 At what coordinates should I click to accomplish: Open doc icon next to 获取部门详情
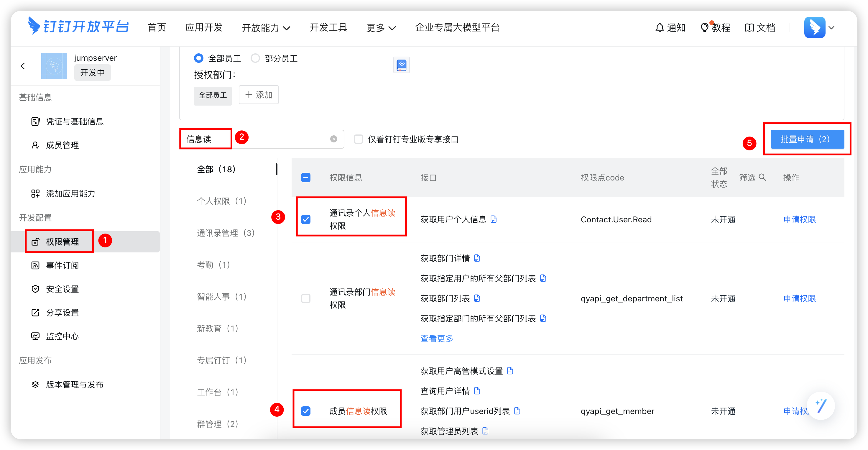point(477,258)
